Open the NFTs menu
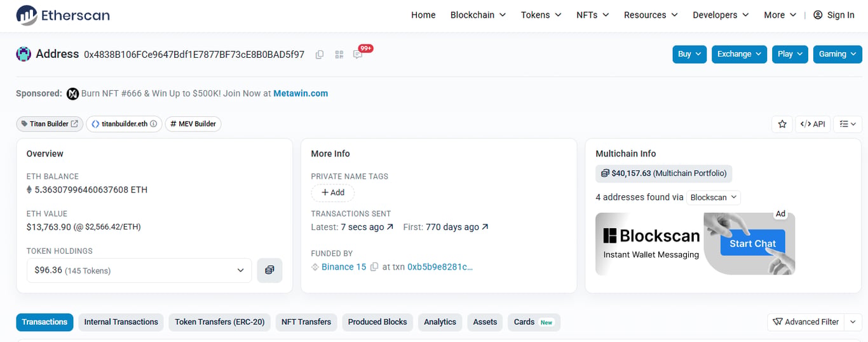This screenshot has width=868, height=342. [x=592, y=15]
